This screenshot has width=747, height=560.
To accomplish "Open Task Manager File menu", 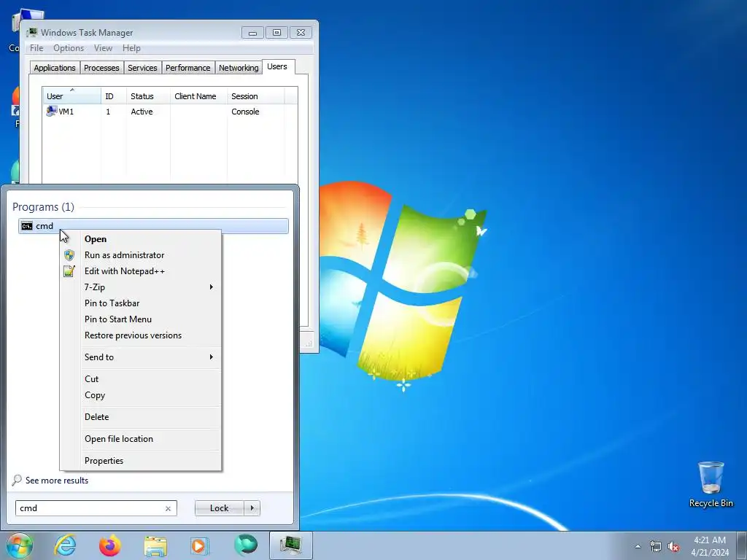I will coord(36,48).
